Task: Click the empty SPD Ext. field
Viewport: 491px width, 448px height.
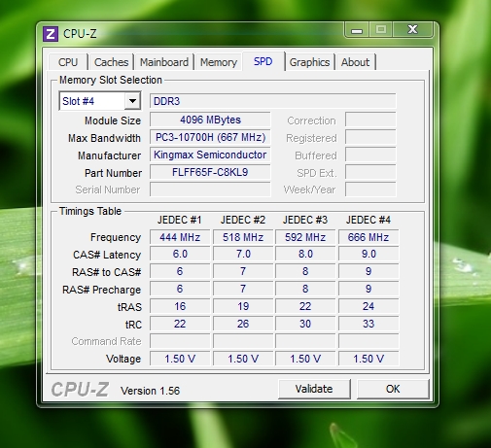Action: click(x=370, y=172)
